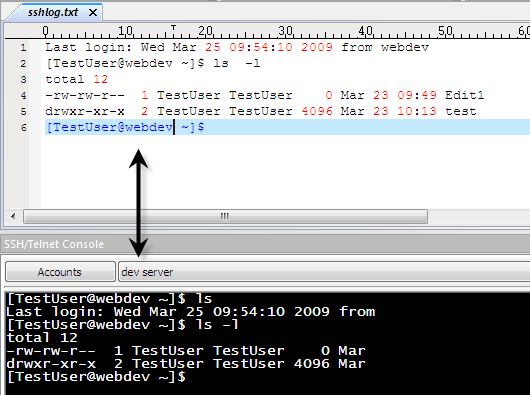Viewport: 530px width, 395px height.
Task: Click the horizontal scrollbar thumb in editor
Action: (225, 216)
